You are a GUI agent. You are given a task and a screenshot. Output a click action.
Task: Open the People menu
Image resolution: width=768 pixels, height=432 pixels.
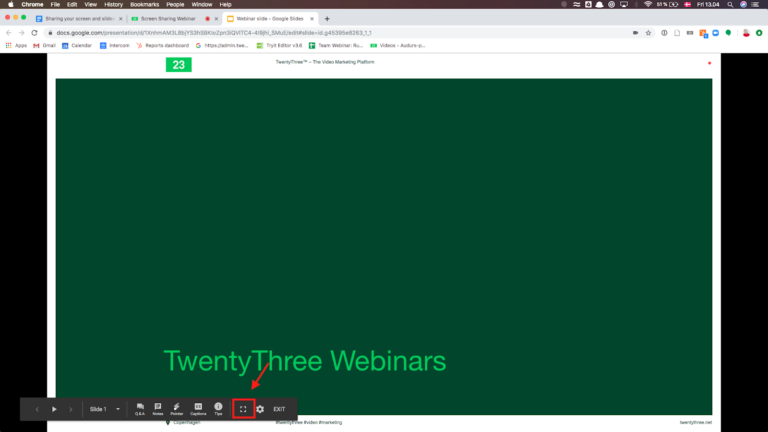(175, 4)
